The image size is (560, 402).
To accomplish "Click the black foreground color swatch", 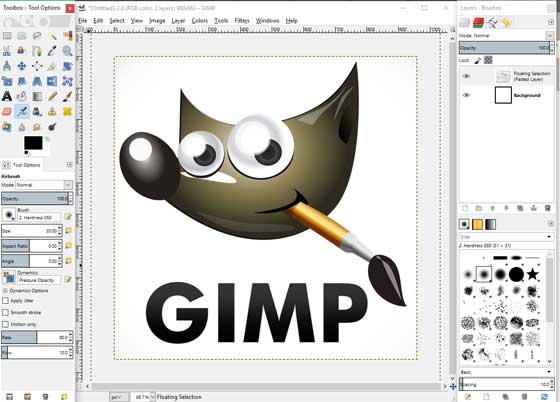I will pos(33,143).
